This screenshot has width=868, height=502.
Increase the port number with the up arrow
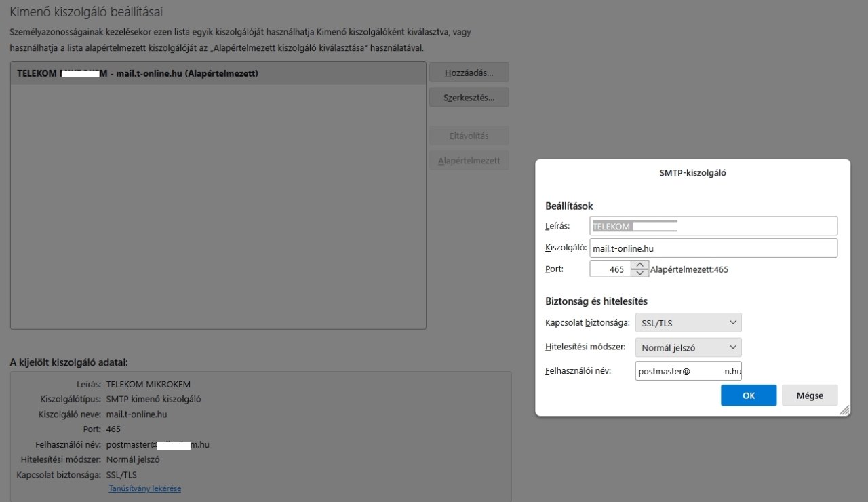point(639,265)
